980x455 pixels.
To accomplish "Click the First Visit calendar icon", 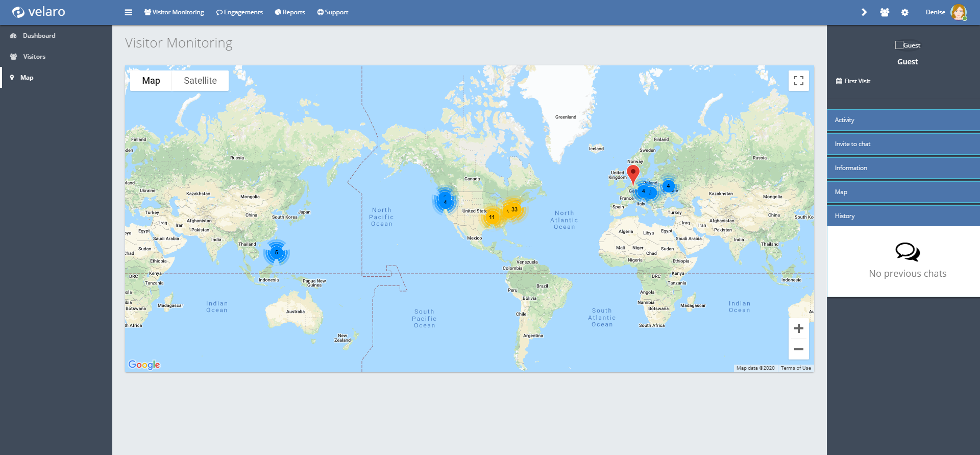I will click(x=839, y=81).
